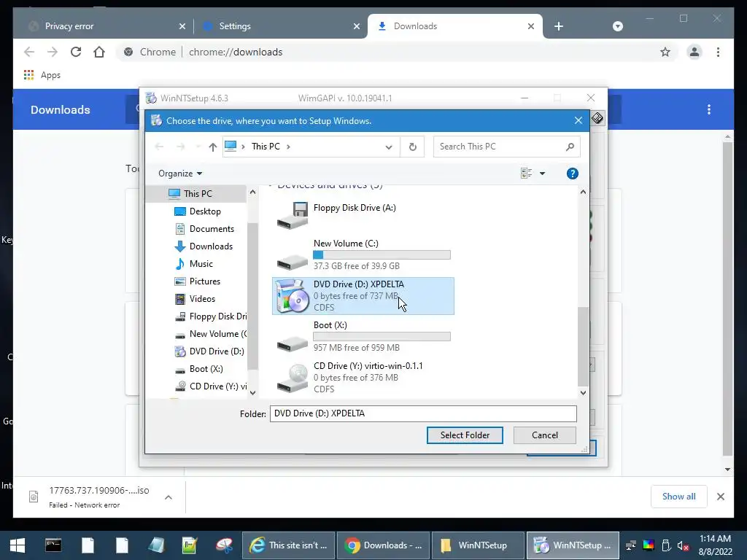The height and width of the screenshot is (560, 747).
Task: Refresh the This PC location
Action: (x=413, y=147)
